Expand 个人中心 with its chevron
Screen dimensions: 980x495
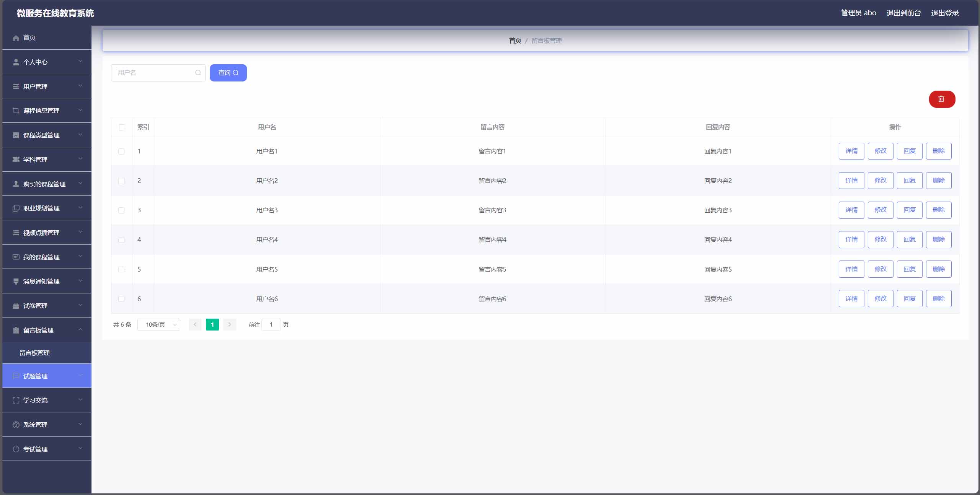(80, 61)
